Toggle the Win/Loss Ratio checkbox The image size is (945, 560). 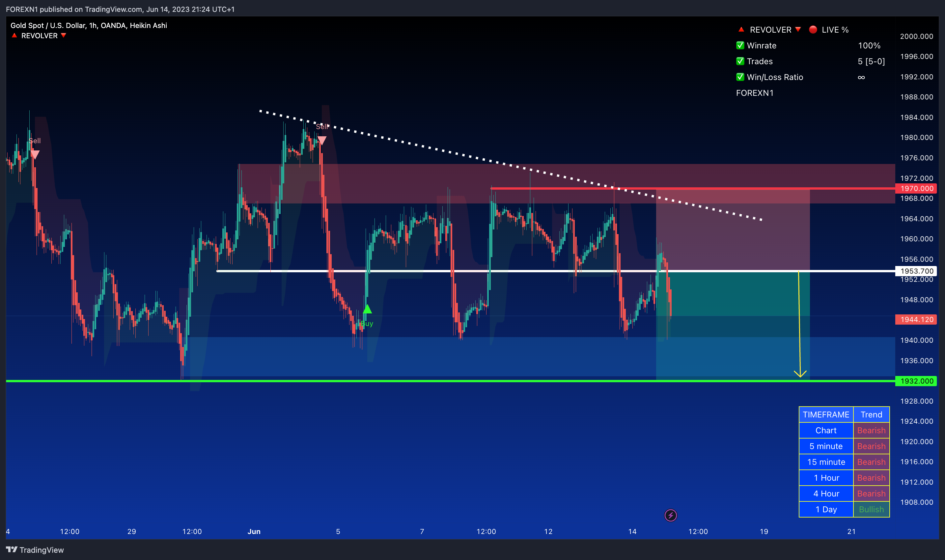click(740, 77)
